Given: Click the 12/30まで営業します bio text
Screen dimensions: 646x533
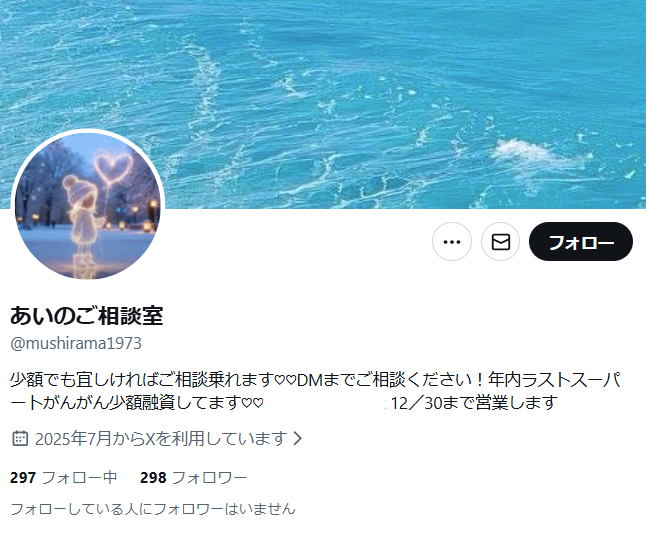Looking at the screenshot, I should (x=474, y=403).
